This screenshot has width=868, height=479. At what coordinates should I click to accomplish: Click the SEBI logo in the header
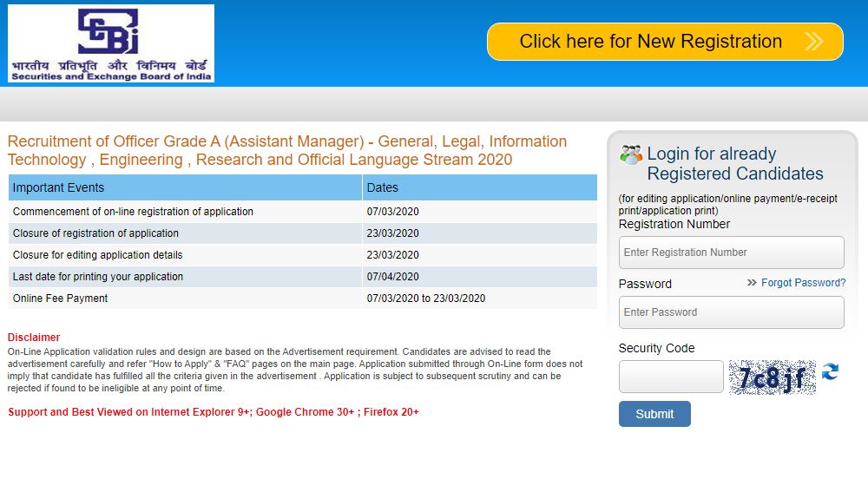coord(110,43)
